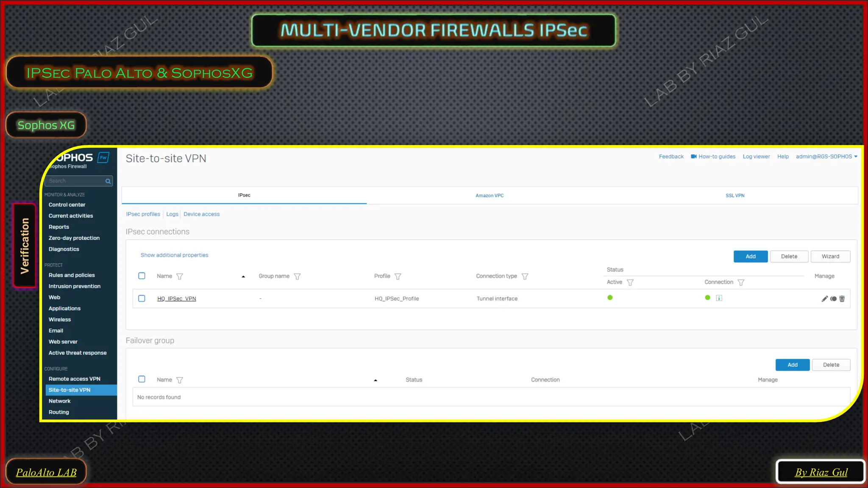The width and height of the screenshot is (868, 488).
Task: Filter by Connection status column
Action: [x=740, y=282]
